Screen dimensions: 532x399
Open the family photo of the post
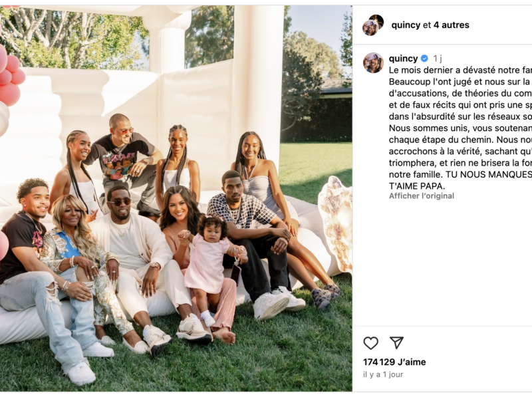click(176, 198)
